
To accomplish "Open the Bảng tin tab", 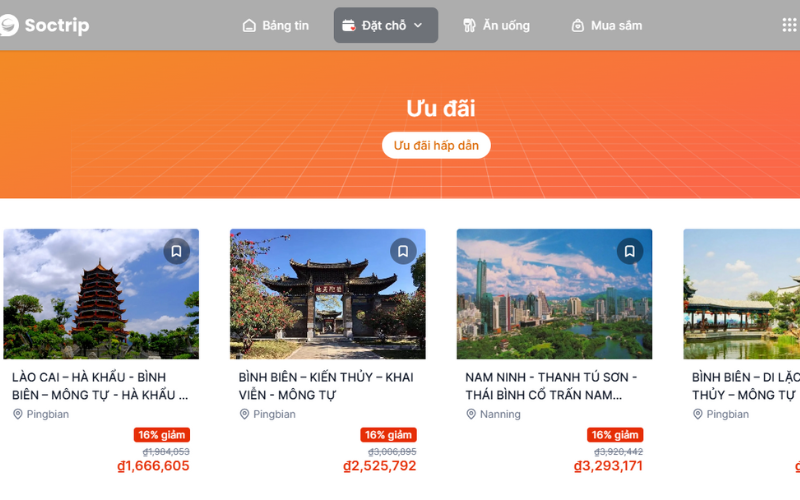I will (276, 25).
